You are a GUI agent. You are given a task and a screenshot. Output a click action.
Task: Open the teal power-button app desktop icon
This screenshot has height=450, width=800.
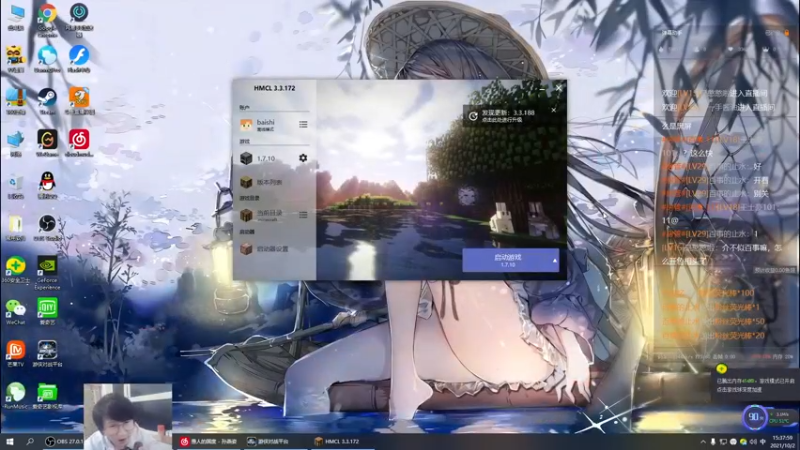pyautogui.click(x=79, y=19)
